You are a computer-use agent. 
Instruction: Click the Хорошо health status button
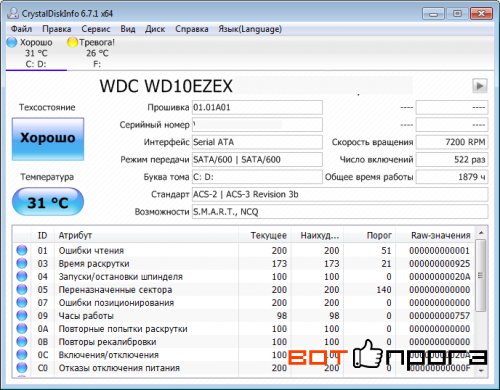48,139
